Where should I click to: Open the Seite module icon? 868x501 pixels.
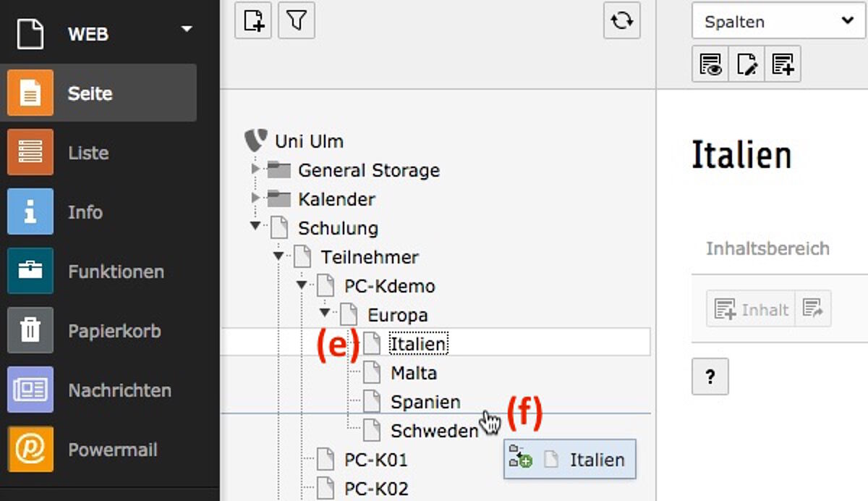[x=30, y=93]
